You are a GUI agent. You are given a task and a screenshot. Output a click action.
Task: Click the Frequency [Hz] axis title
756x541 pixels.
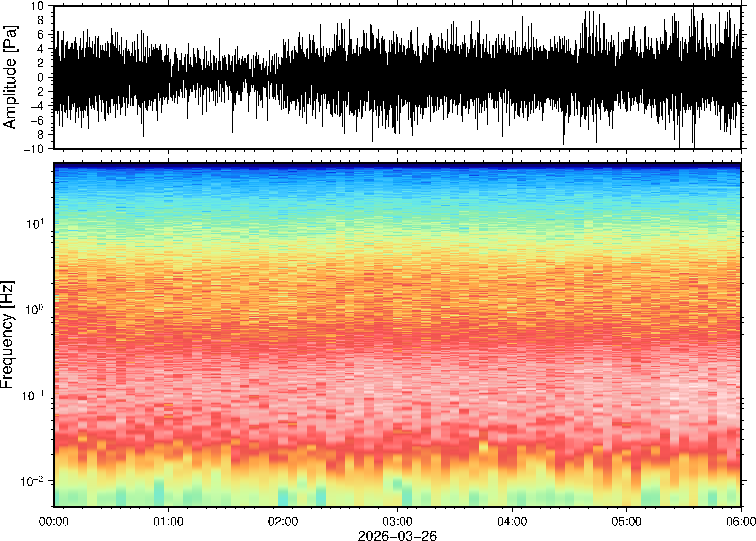(7, 335)
